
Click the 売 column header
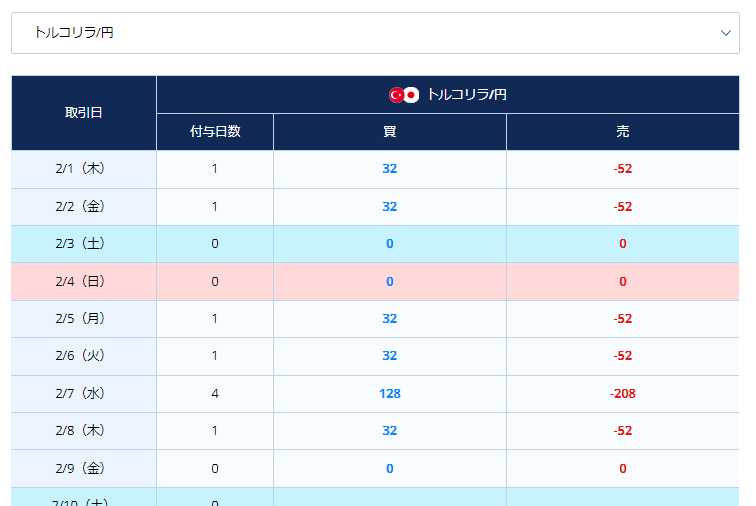pos(623,132)
